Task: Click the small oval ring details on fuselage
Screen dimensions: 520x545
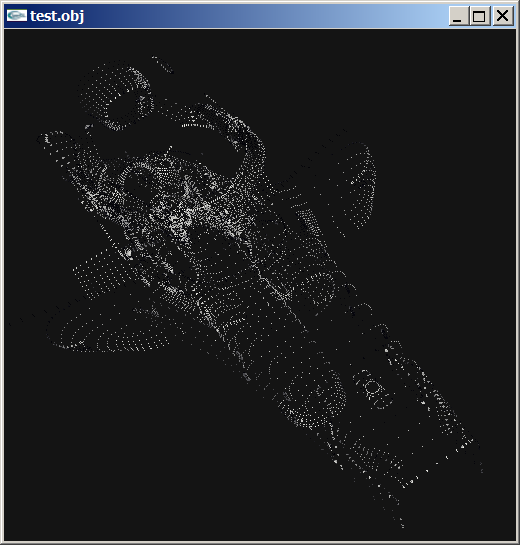Action: pyautogui.click(x=373, y=389)
